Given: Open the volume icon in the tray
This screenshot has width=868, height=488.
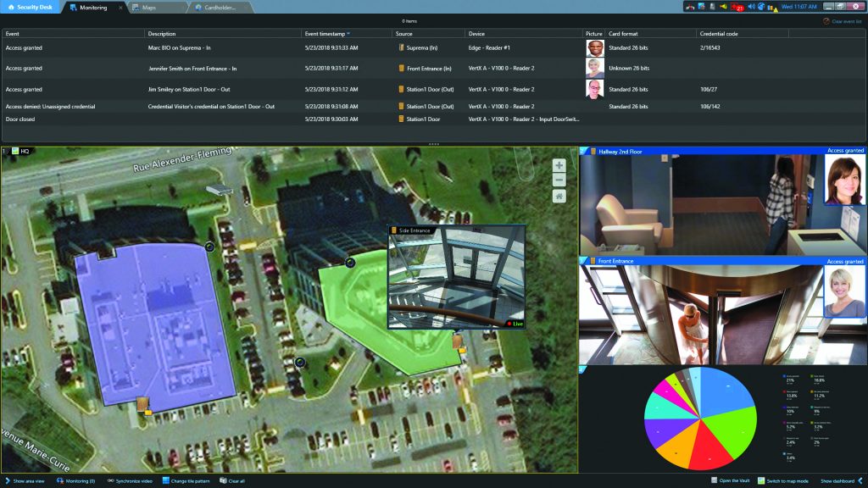Looking at the screenshot, I should pos(751,6).
